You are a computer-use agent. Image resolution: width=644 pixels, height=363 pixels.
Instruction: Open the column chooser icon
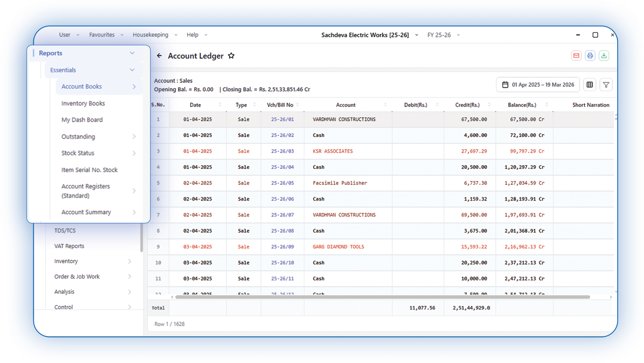click(590, 84)
